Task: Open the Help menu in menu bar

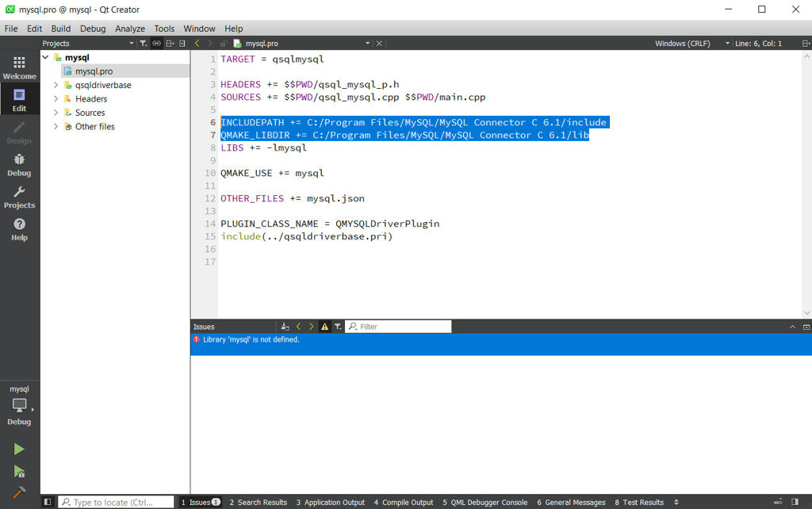Action: [234, 29]
